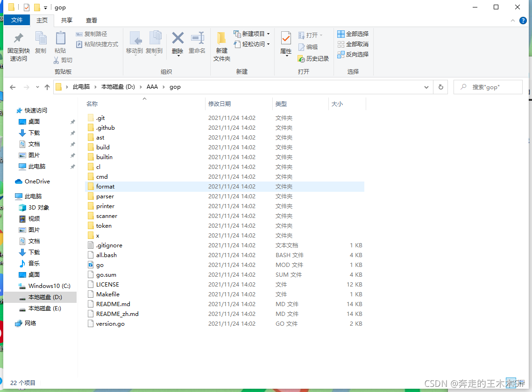
Task: Open the Quick Access Toolbar customize dropdown
Action: pos(45,7)
